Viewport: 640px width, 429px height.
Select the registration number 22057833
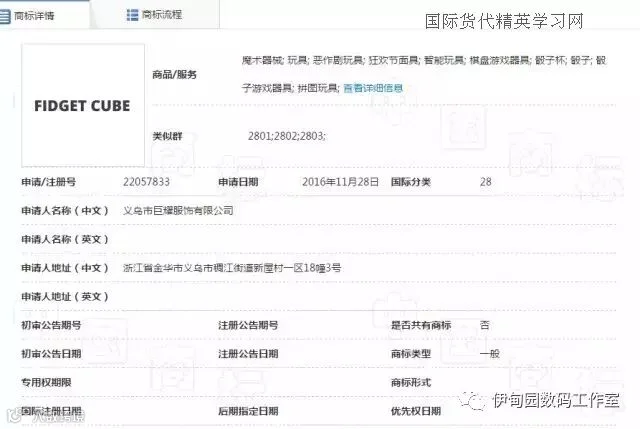click(x=146, y=182)
